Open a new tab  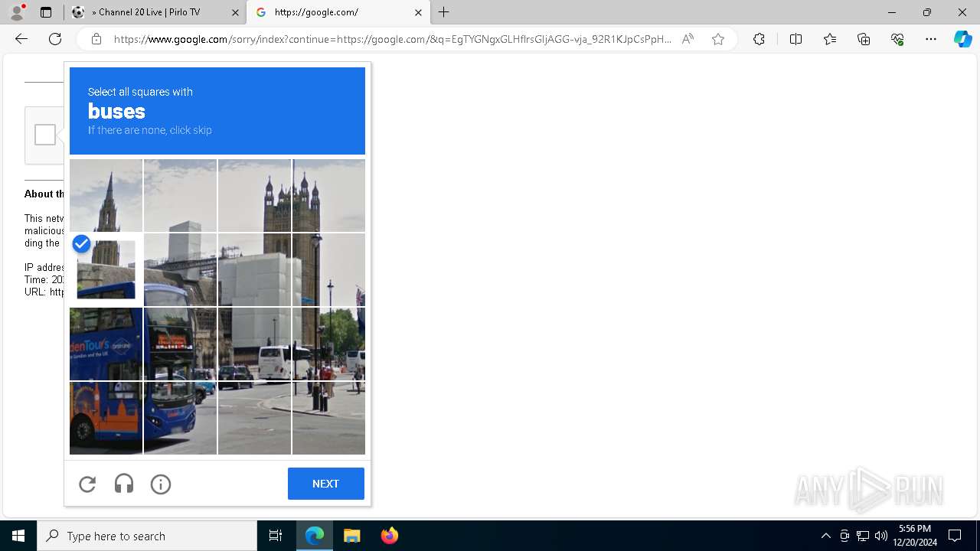444,12
